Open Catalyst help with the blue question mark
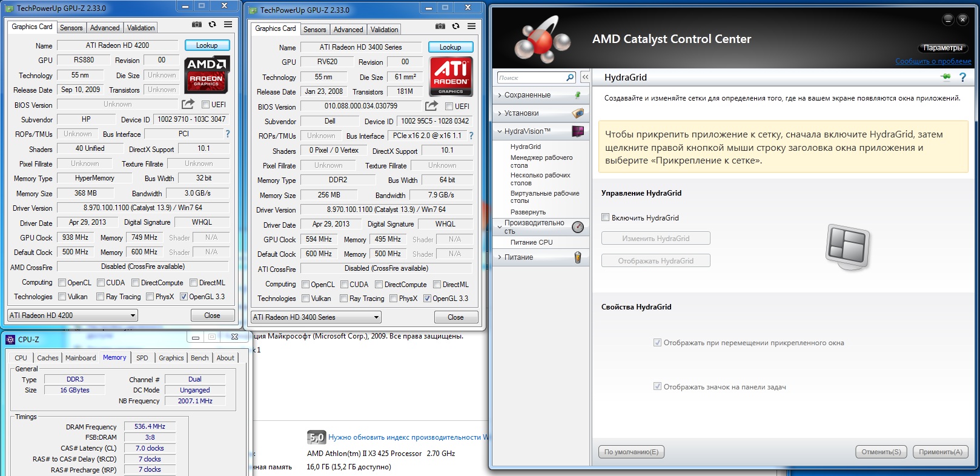 coord(962,77)
